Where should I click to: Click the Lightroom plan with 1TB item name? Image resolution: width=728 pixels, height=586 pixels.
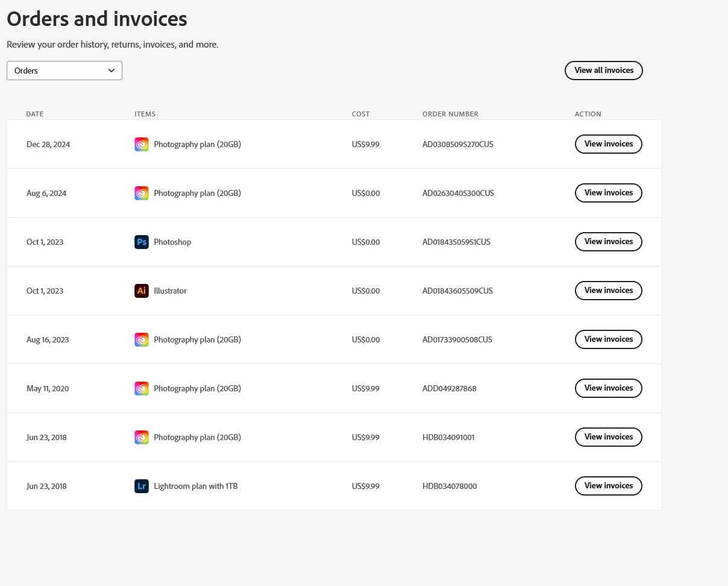click(x=196, y=487)
